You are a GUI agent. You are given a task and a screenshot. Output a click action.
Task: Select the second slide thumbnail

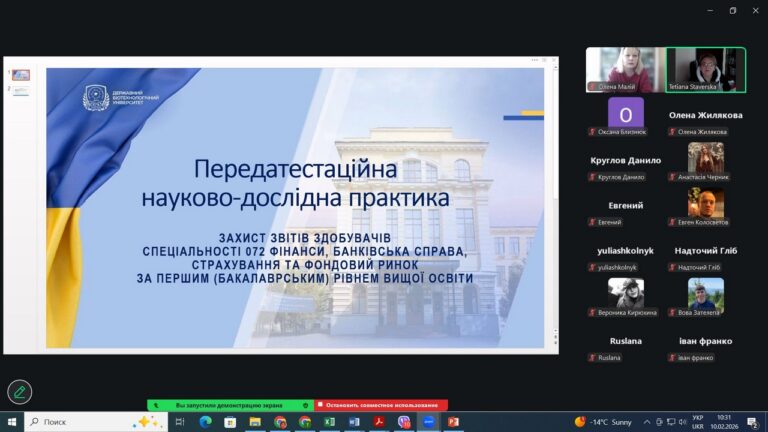pyautogui.click(x=21, y=91)
